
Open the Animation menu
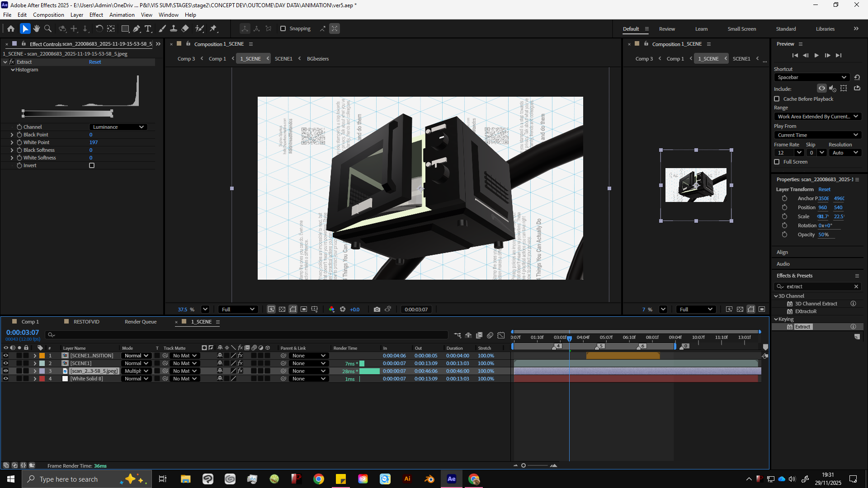[x=122, y=15]
